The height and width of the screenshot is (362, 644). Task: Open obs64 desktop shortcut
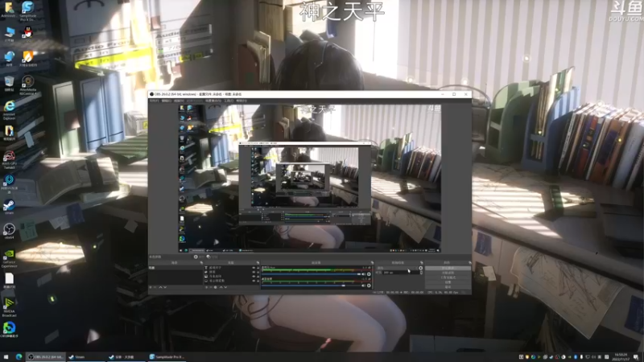click(x=9, y=231)
